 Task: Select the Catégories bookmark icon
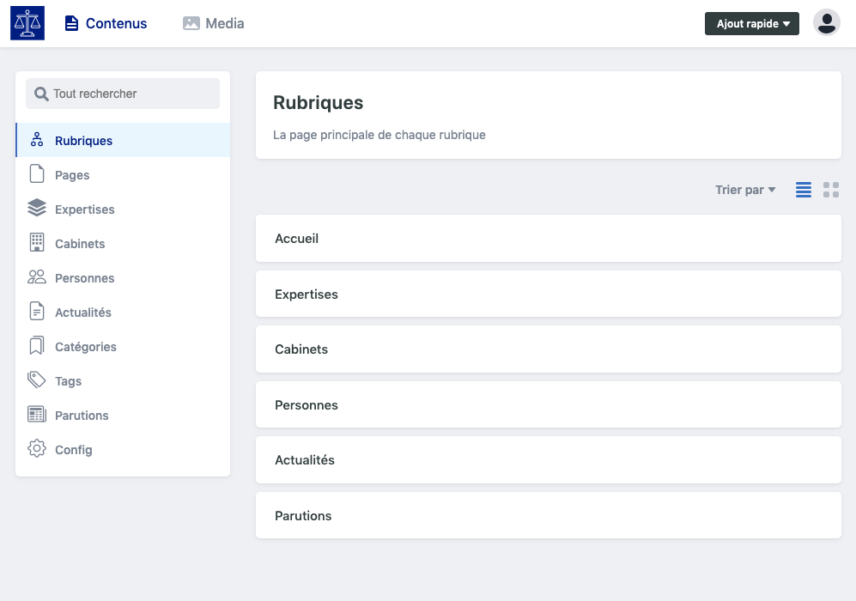coord(37,346)
